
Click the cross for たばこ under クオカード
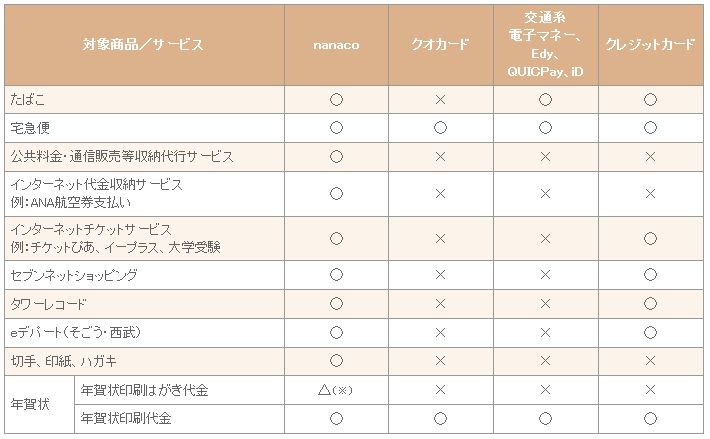click(x=440, y=99)
